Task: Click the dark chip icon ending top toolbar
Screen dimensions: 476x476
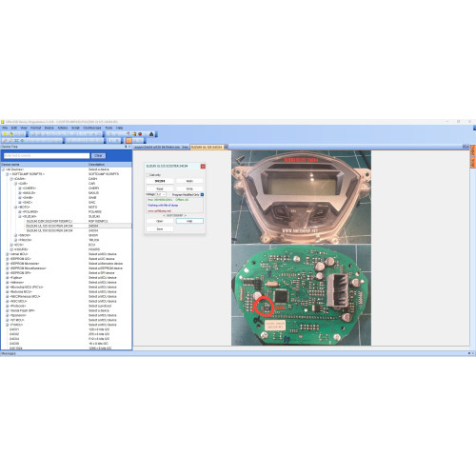Action: tap(151, 134)
